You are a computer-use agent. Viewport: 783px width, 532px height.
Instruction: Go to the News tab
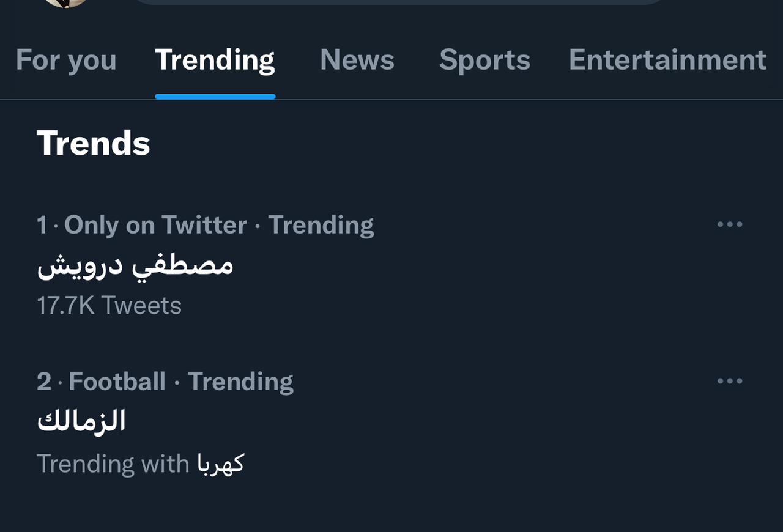[x=357, y=60]
